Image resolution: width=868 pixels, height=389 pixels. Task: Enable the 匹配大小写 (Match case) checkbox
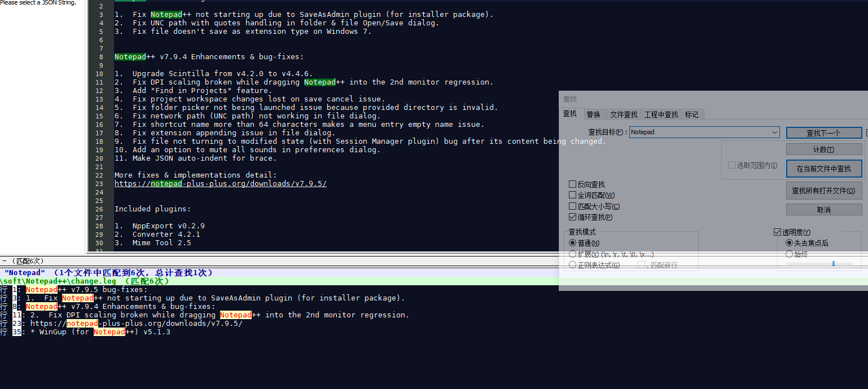click(572, 205)
